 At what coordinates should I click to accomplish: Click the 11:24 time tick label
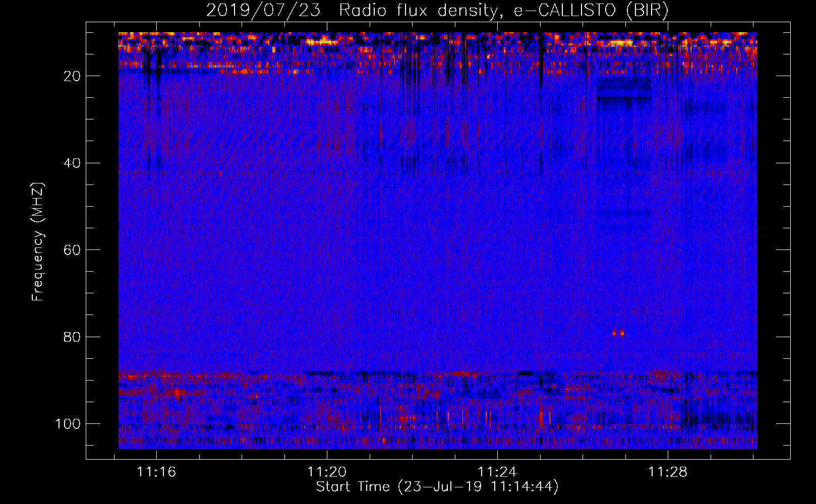[497, 472]
